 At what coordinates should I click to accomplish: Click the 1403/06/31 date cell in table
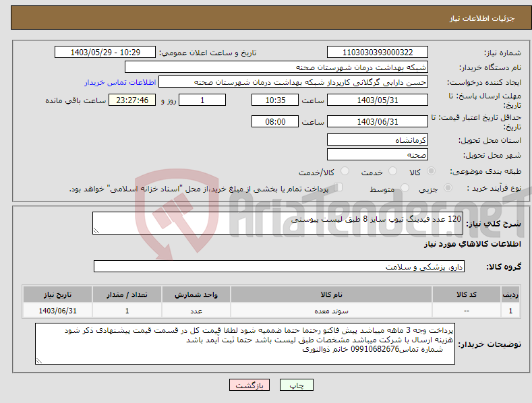pos(57,311)
